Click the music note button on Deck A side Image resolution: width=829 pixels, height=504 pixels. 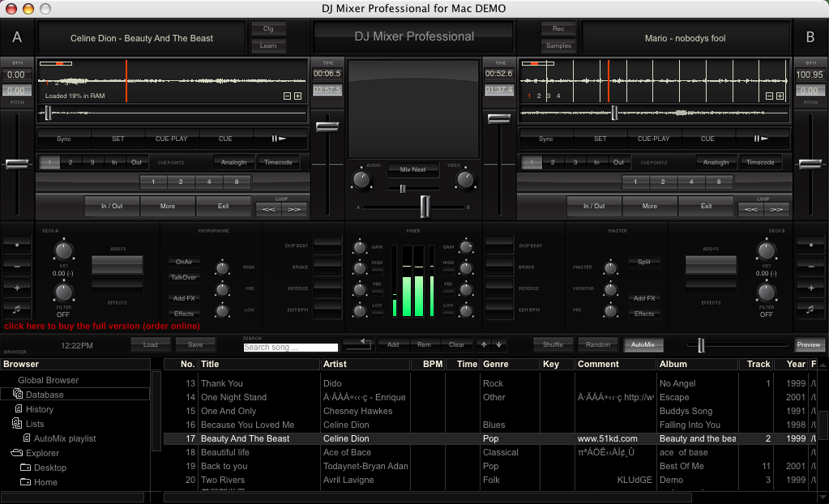(17, 309)
